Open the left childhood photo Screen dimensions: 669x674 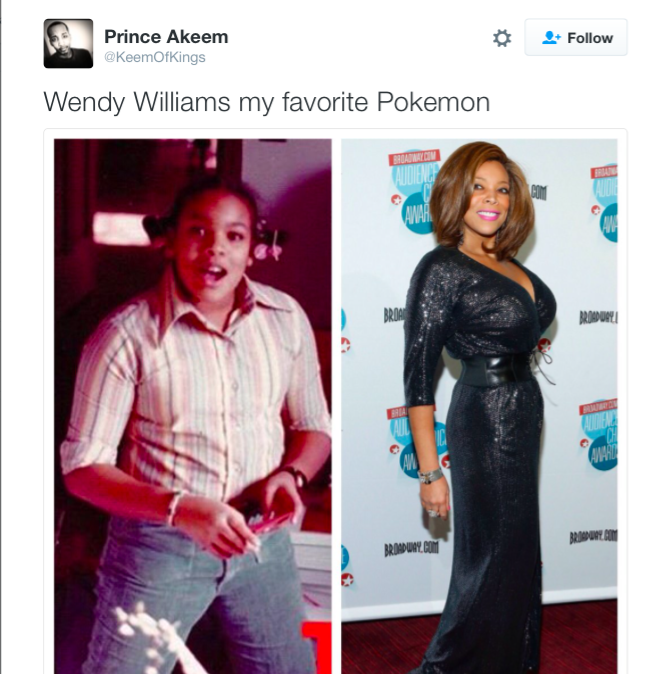[x=193, y=406]
